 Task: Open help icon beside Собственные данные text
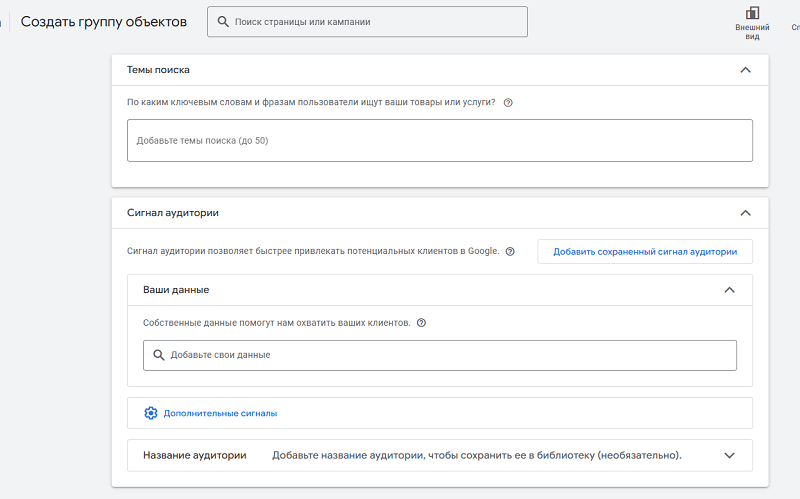coord(421,323)
